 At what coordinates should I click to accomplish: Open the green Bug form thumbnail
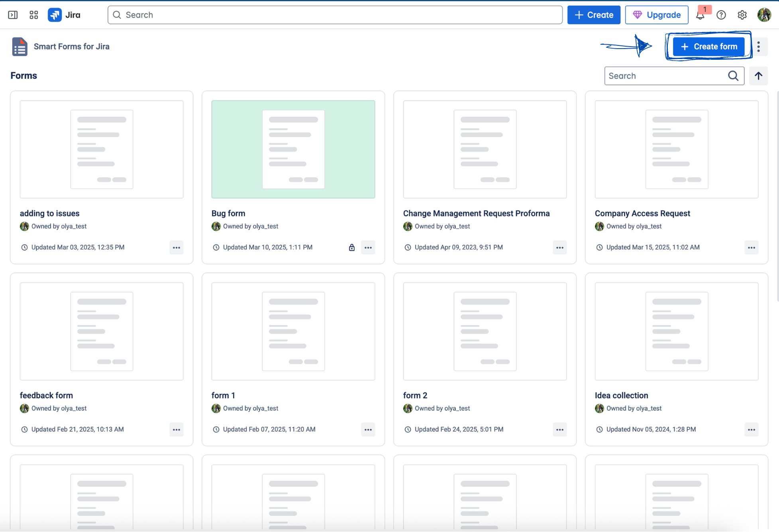pyautogui.click(x=293, y=149)
